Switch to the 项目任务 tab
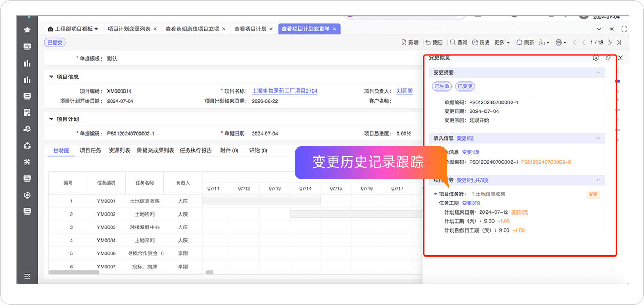 point(90,151)
